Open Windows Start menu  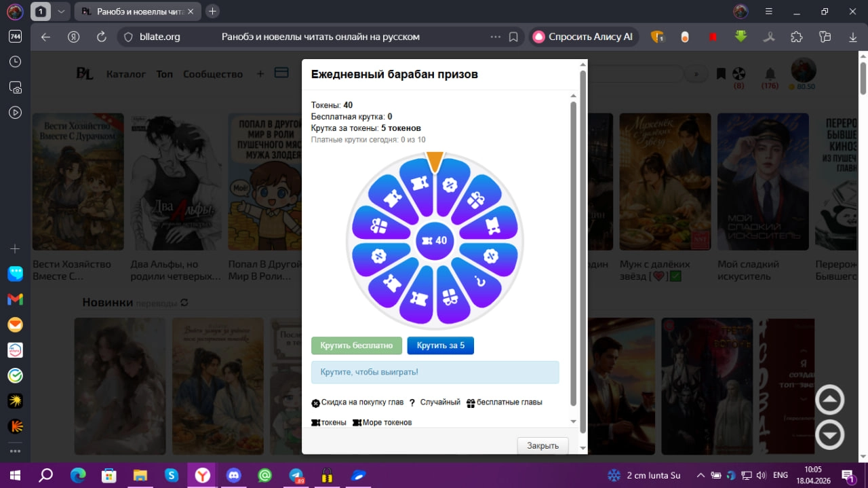pyautogui.click(x=15, y=475)
